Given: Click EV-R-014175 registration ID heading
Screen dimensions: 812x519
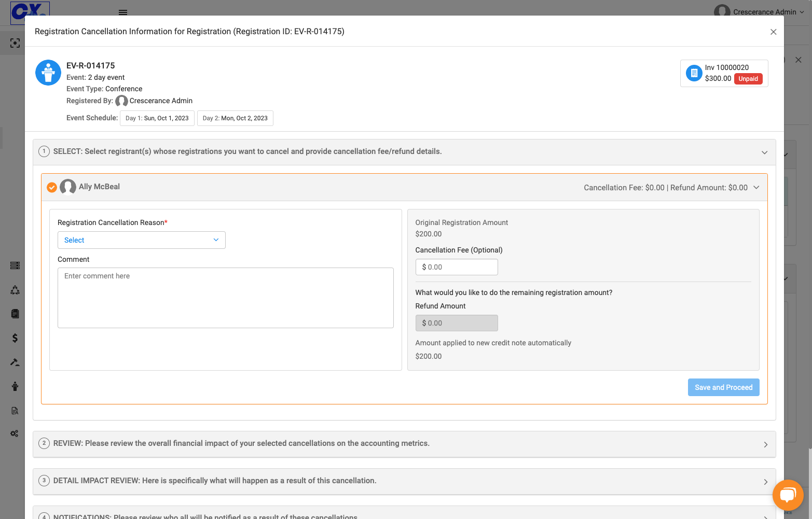Looking at the screenshot, I should [91, 66].
